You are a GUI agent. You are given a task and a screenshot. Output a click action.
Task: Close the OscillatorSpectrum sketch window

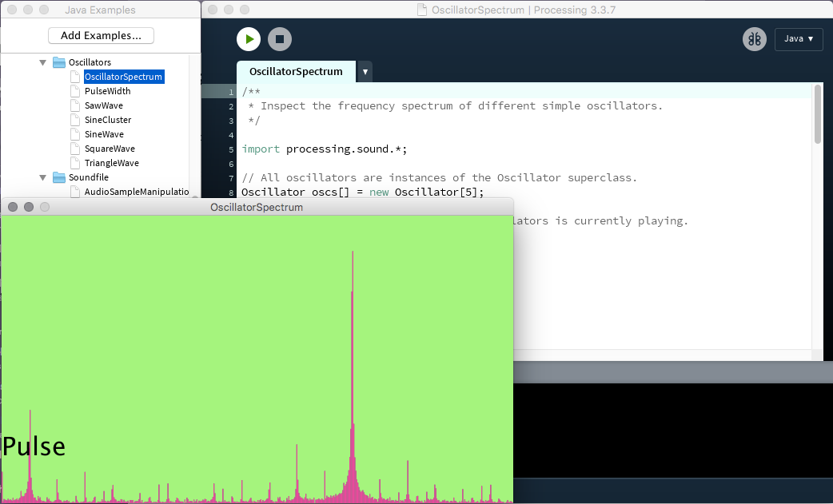pos(13,207)
